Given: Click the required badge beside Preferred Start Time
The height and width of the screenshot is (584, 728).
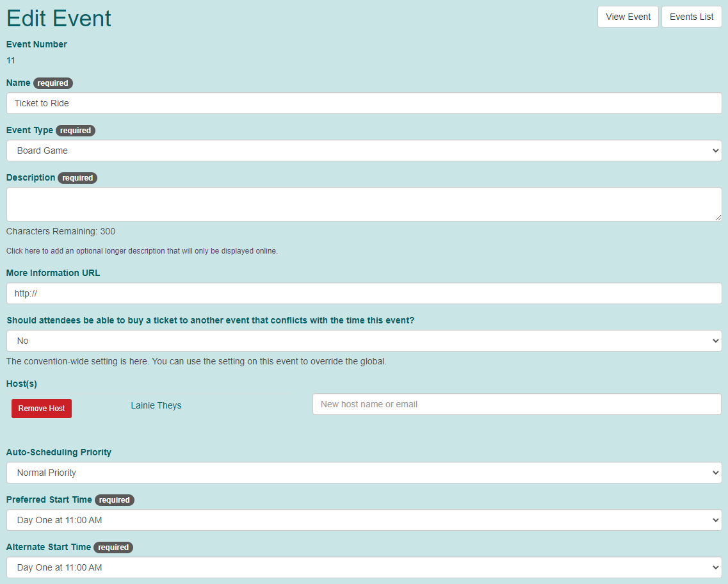Looking at the screenshot, I should (x=114, y=500).
